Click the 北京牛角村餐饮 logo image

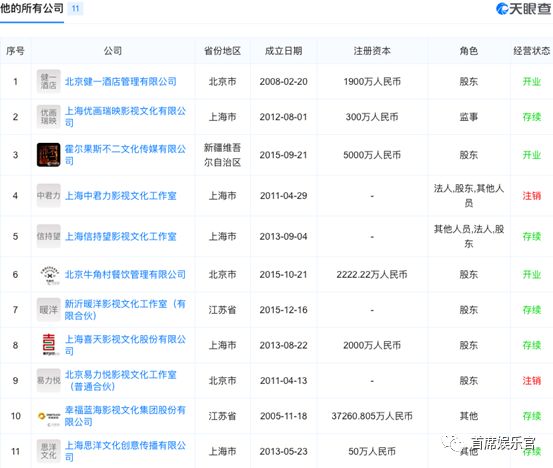(50, 275)
